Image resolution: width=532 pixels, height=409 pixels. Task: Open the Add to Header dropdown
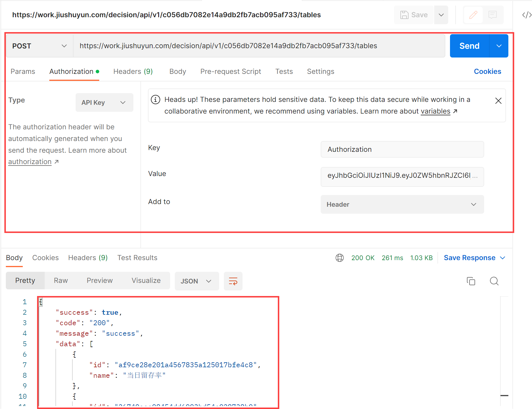402,204
